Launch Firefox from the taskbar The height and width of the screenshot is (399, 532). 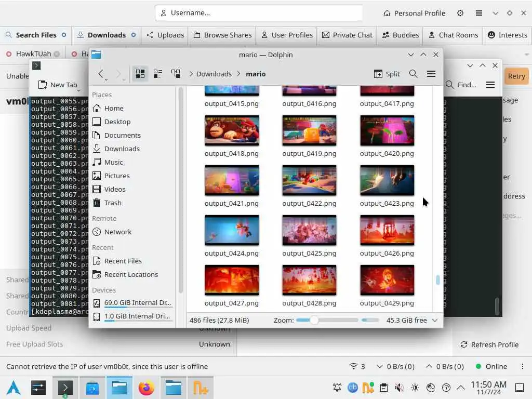[x=146, y=388]
